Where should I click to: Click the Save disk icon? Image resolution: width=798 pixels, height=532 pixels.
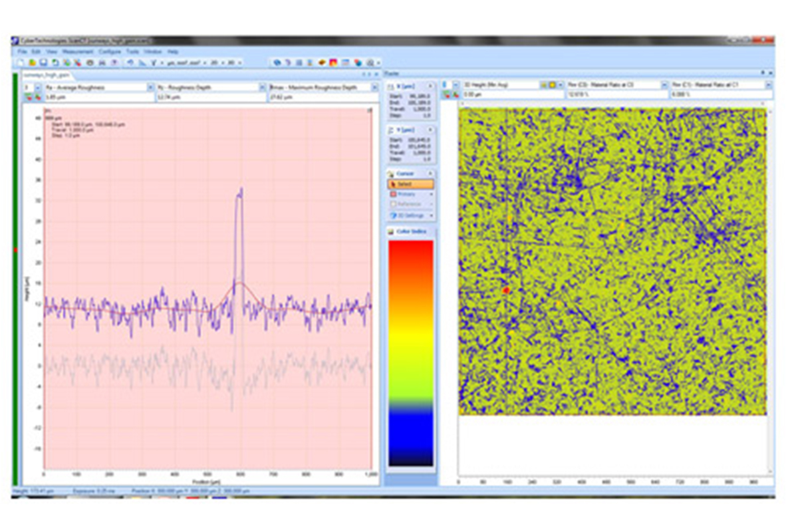tap(43, 63)
